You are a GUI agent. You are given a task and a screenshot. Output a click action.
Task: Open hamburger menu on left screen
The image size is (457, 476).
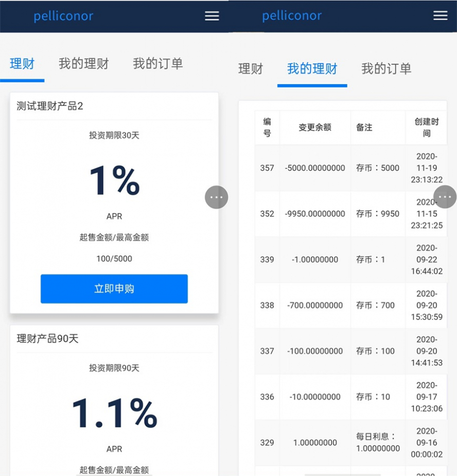(212, 16)
